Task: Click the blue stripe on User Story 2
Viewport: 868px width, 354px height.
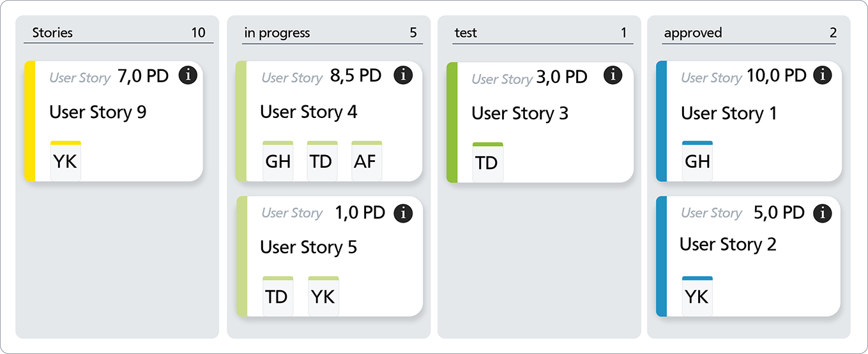Action: [661, 256]
